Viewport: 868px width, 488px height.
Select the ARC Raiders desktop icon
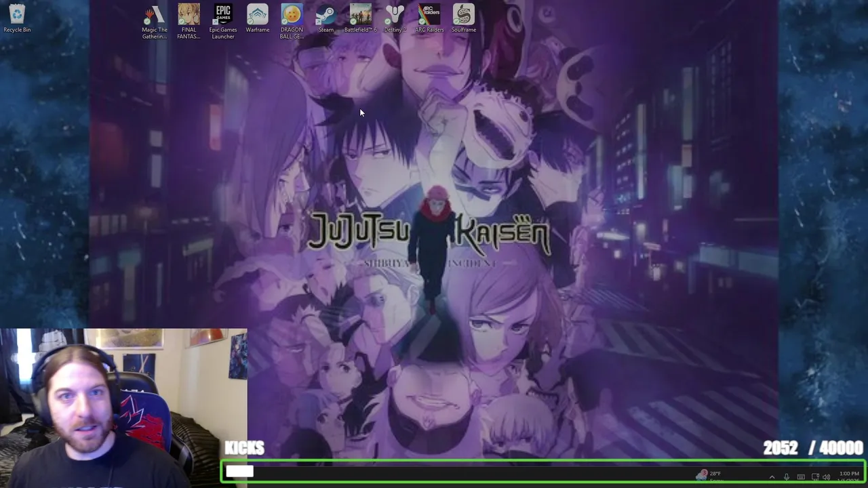pyautogui.click(x=429, y=18)
